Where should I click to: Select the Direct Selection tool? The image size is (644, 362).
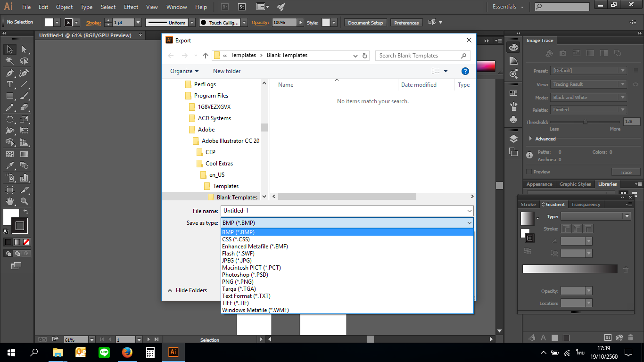(x=24, y=49)
